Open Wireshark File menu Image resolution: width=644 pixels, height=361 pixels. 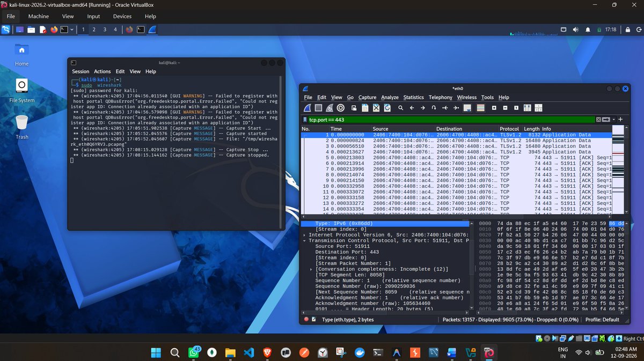point(308,98)
